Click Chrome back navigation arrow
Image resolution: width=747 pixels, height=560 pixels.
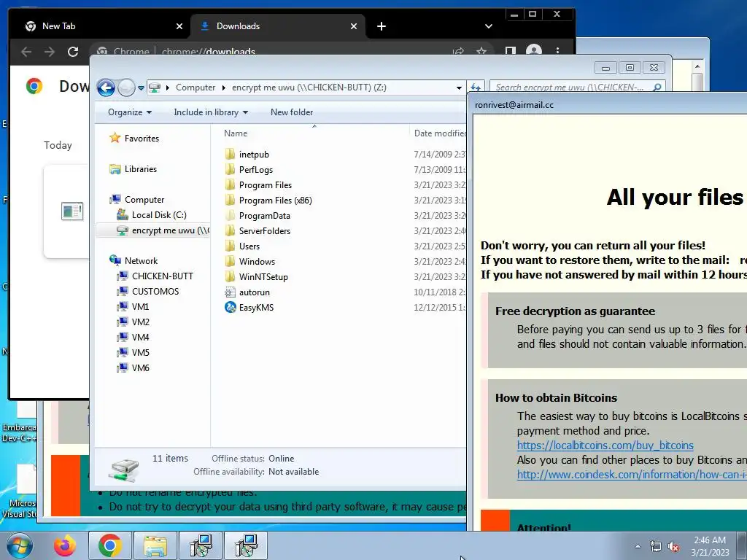coord(26,52)
